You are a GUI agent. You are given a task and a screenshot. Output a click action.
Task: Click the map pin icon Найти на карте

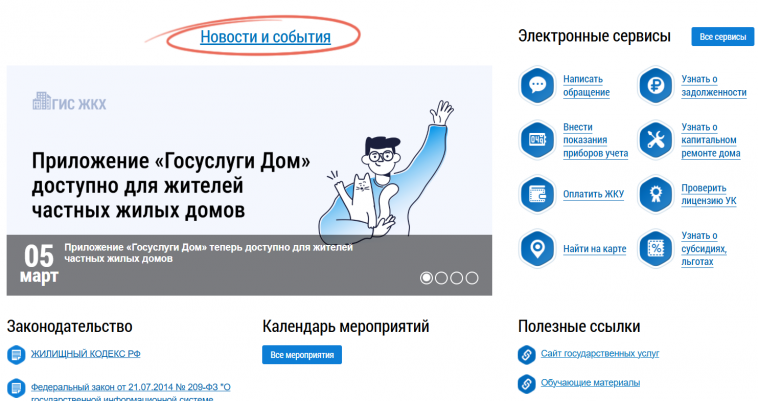click(x=538, y=248)
